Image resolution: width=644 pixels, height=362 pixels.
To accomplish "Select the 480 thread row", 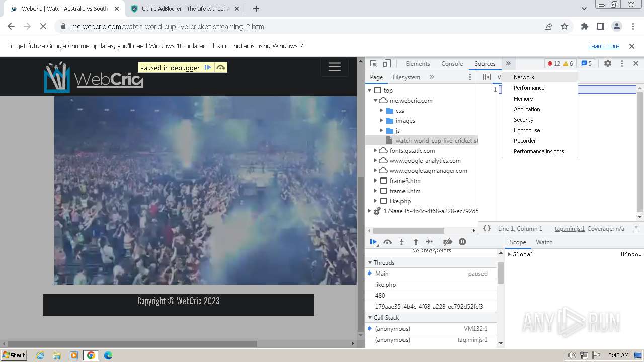I will point(431,296).
